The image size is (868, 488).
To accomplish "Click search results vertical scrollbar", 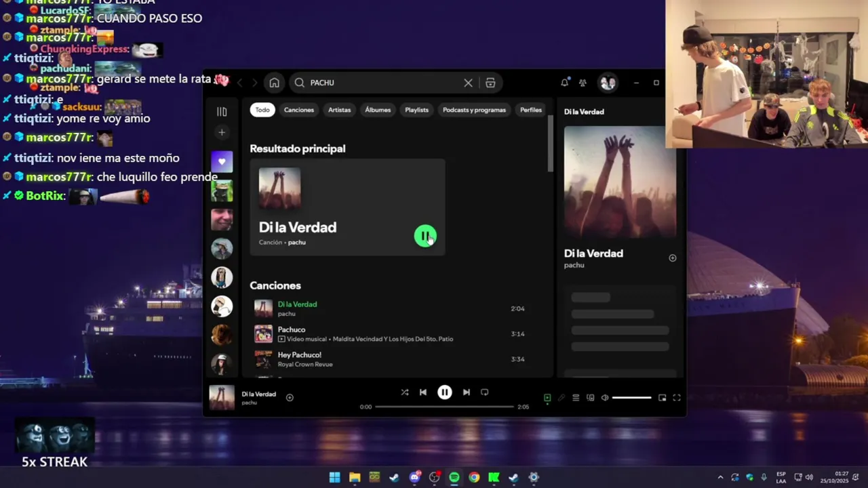I will (x=551, y=144).
